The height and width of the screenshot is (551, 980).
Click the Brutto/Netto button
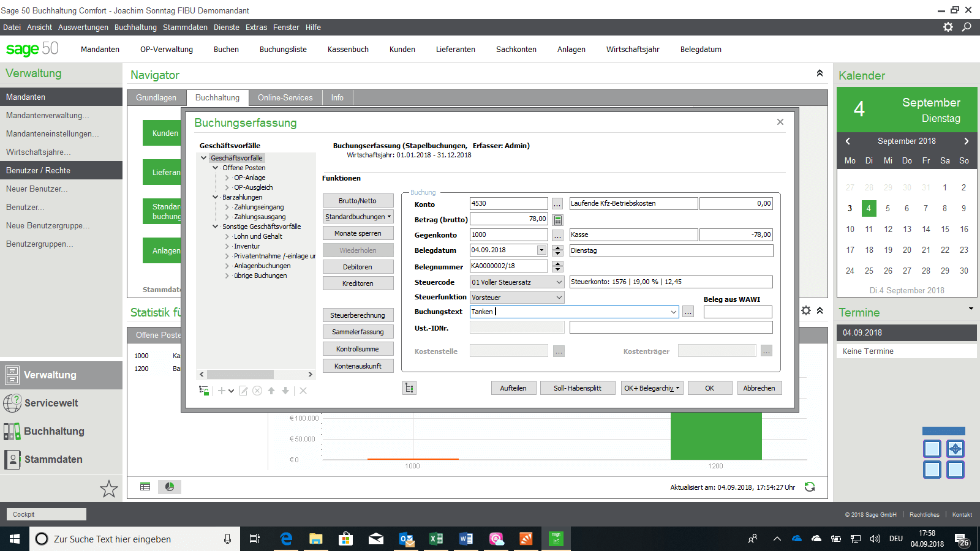coord(358,201)
